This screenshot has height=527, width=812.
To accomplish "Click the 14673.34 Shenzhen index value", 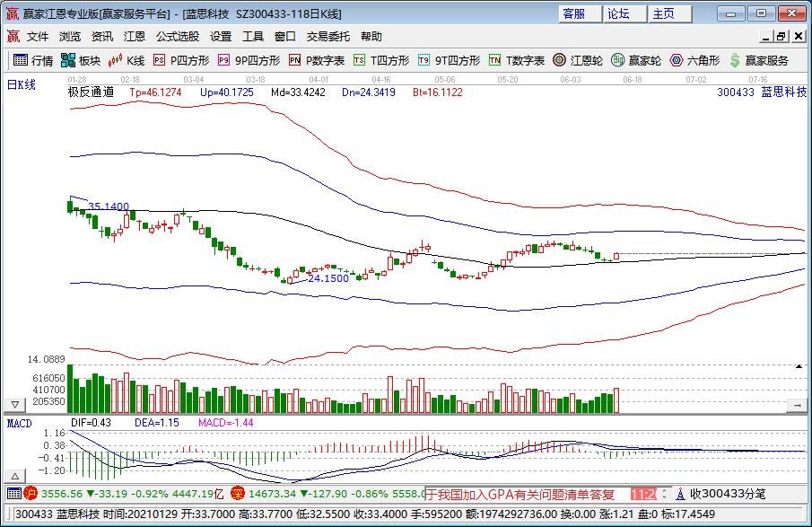I will [x=272, y=494].
